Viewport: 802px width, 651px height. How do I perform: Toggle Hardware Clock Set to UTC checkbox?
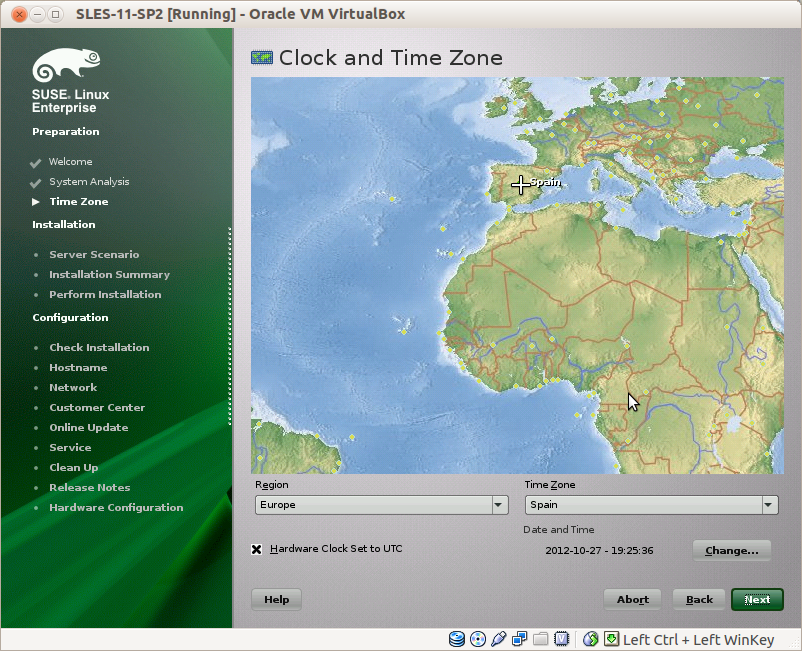pos(257,549)
